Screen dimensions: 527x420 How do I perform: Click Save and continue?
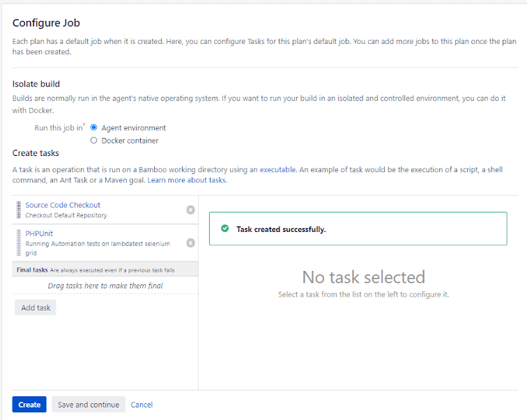click(89, 405)
